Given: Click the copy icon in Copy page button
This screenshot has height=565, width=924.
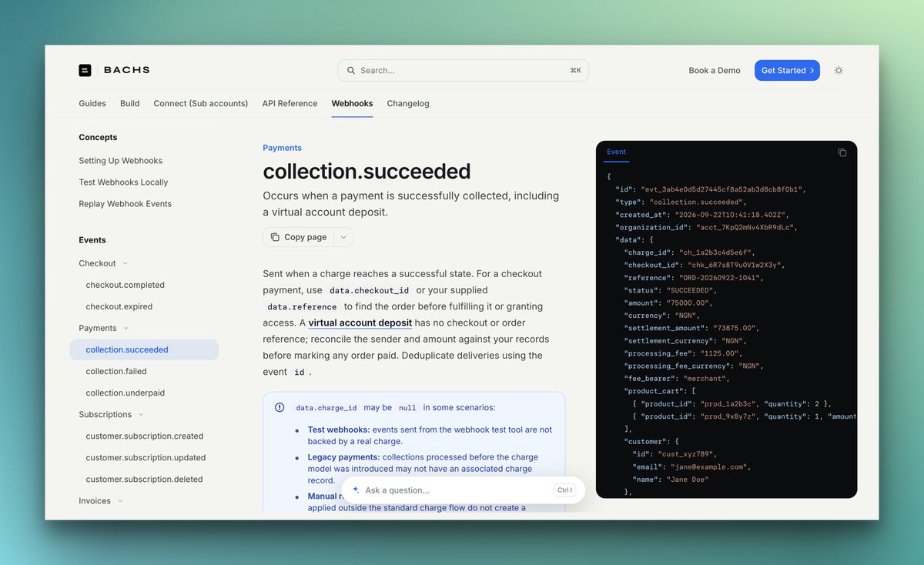Looking at the screenshot, I should [275, 237].
